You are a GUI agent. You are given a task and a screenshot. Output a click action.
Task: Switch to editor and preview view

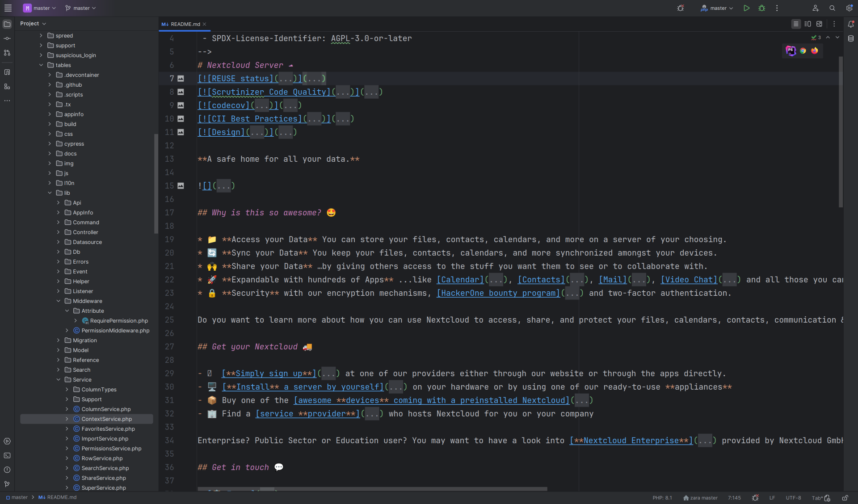808,24
